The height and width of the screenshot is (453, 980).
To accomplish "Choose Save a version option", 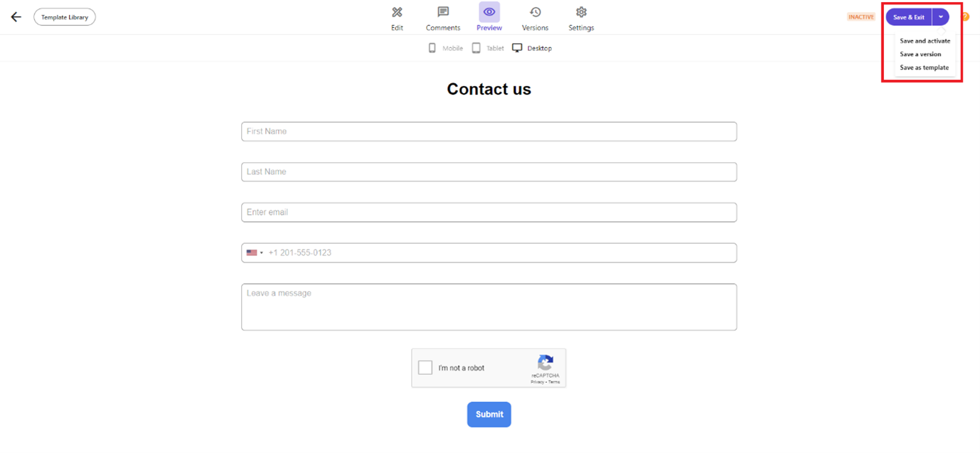I will tap(920, 54).
